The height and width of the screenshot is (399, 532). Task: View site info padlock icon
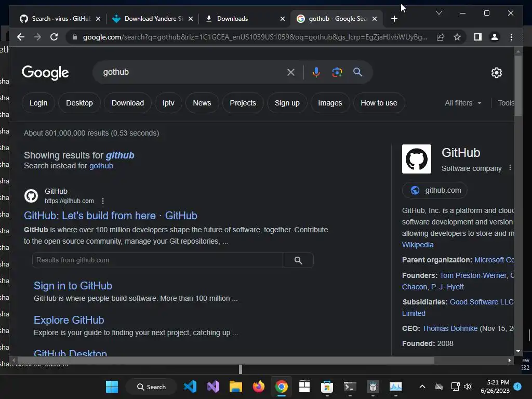[75, 37]
